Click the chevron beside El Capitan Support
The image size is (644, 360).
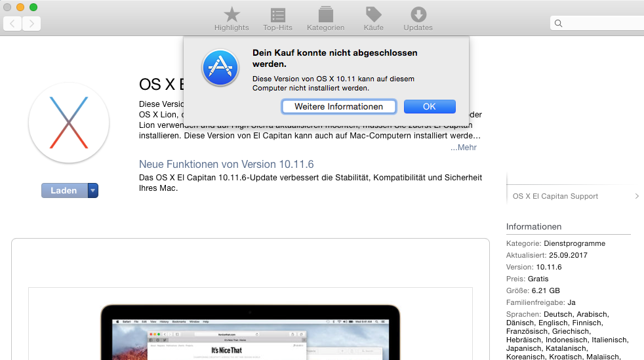637,196
